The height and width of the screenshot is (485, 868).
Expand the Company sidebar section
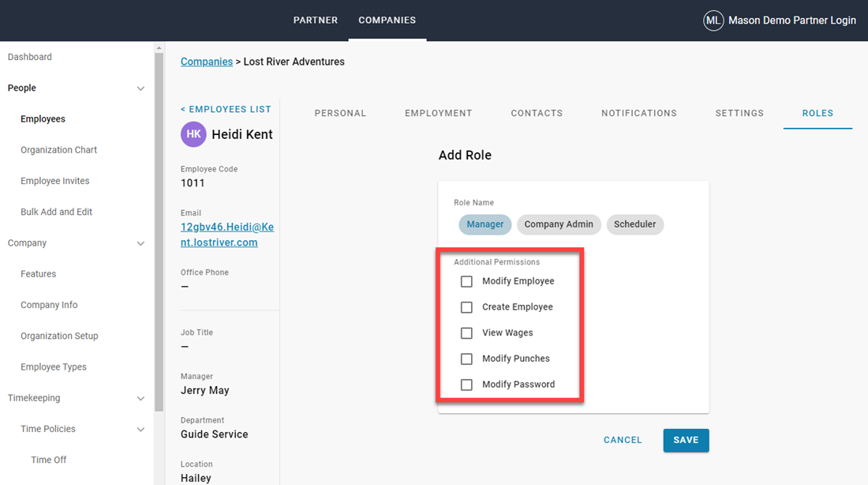[140, 242]
